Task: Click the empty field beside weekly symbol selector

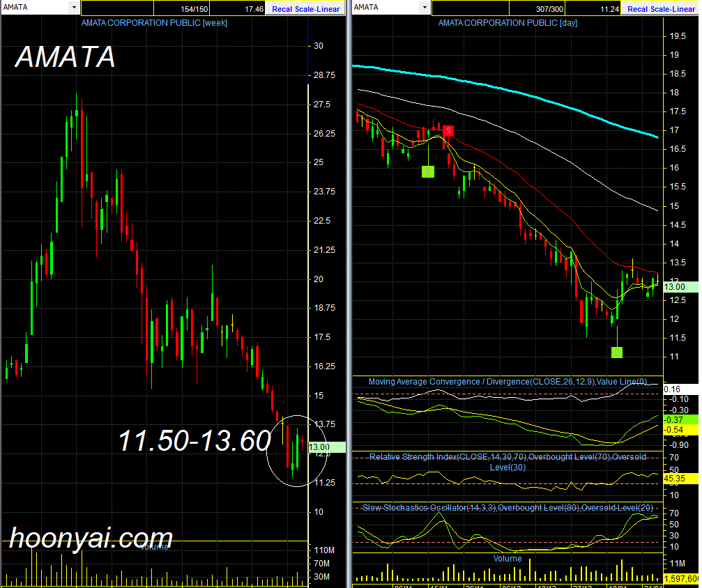Action: coord(117,8)
